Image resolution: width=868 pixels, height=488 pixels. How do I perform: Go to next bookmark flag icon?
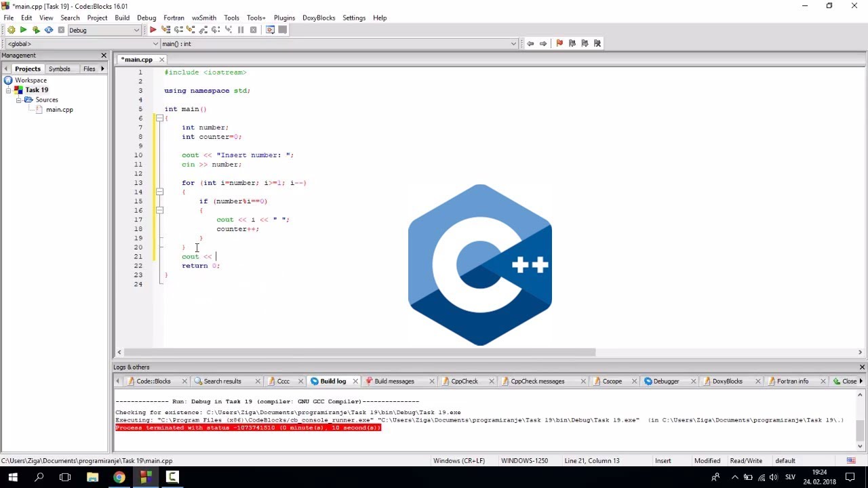coord(585,43)
